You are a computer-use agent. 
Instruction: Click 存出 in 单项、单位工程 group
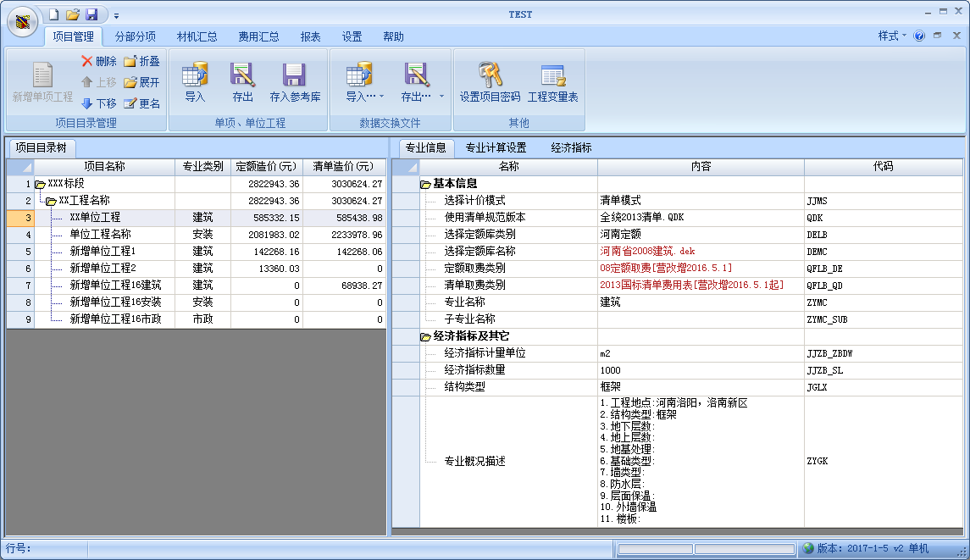pyautogui.click(x=242, y=81)
